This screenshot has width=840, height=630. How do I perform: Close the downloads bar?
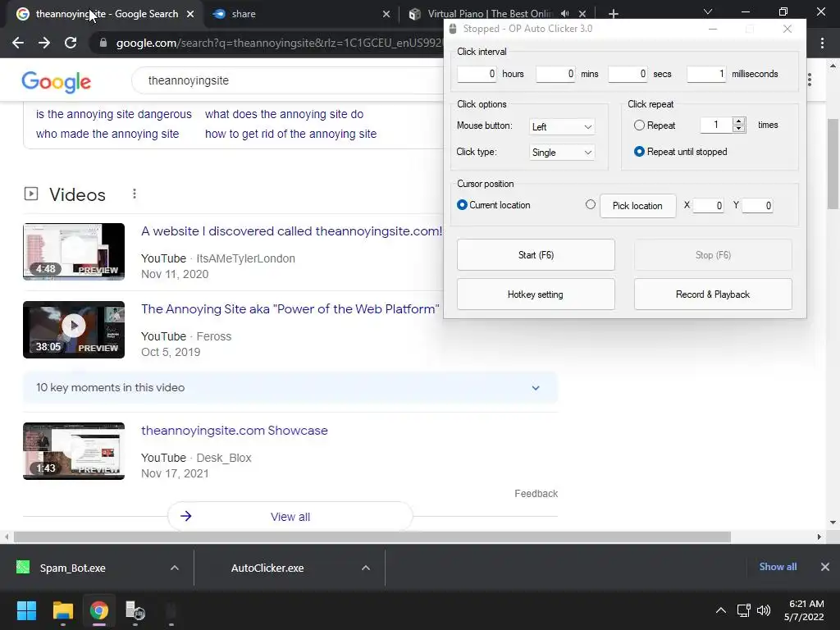pyautogui.click(x=825, y=567)
